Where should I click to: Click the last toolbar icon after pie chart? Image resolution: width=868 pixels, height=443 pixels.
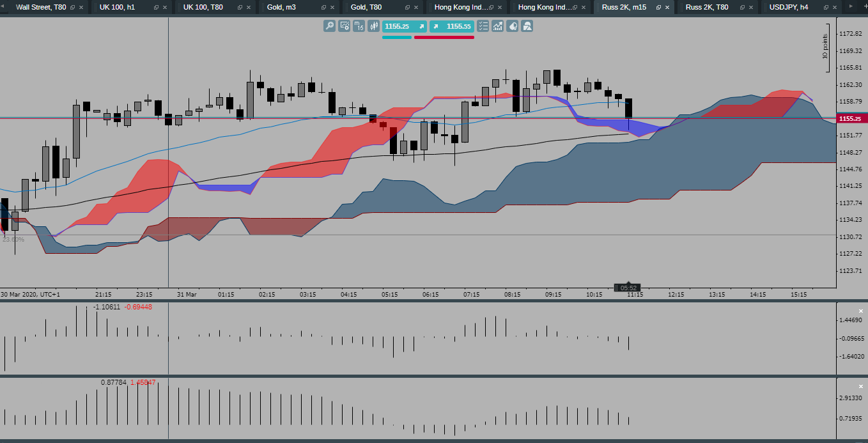click(x=527, y=26)
